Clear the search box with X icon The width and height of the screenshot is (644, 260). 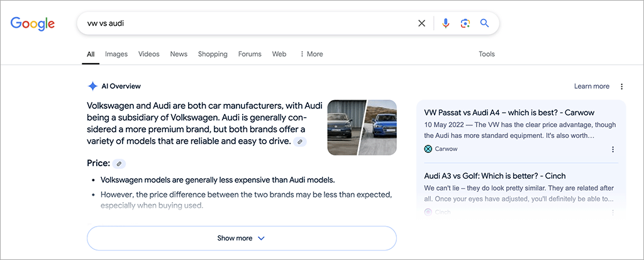click(x=421, y=23)
